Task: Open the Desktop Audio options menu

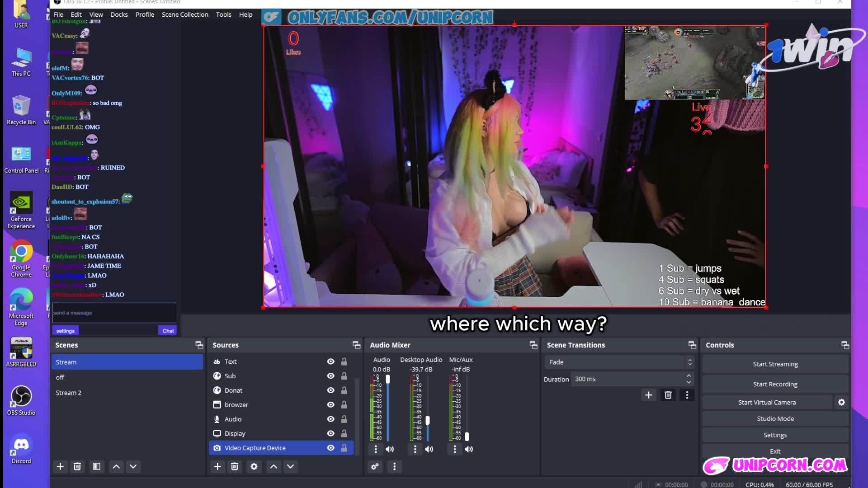Action: [x=415, y=449]
